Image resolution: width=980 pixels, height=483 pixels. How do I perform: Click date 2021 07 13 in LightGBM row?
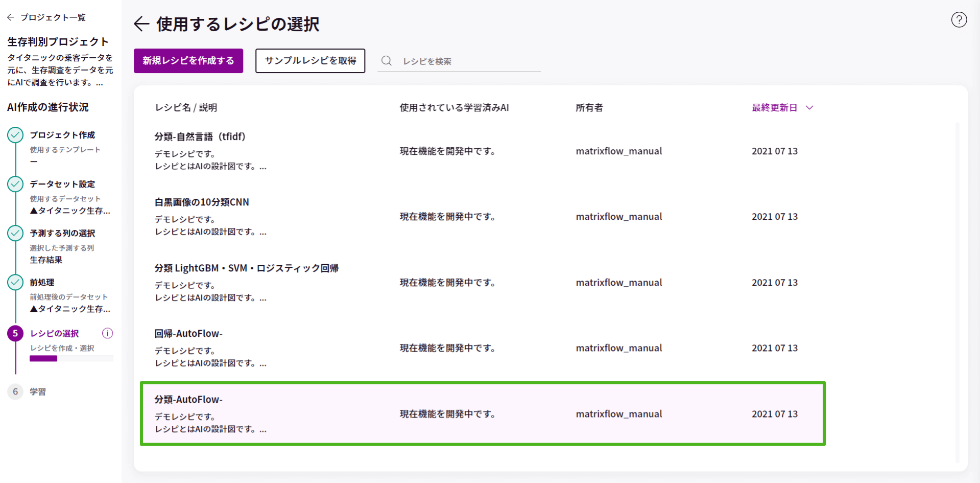click(775, 283)
